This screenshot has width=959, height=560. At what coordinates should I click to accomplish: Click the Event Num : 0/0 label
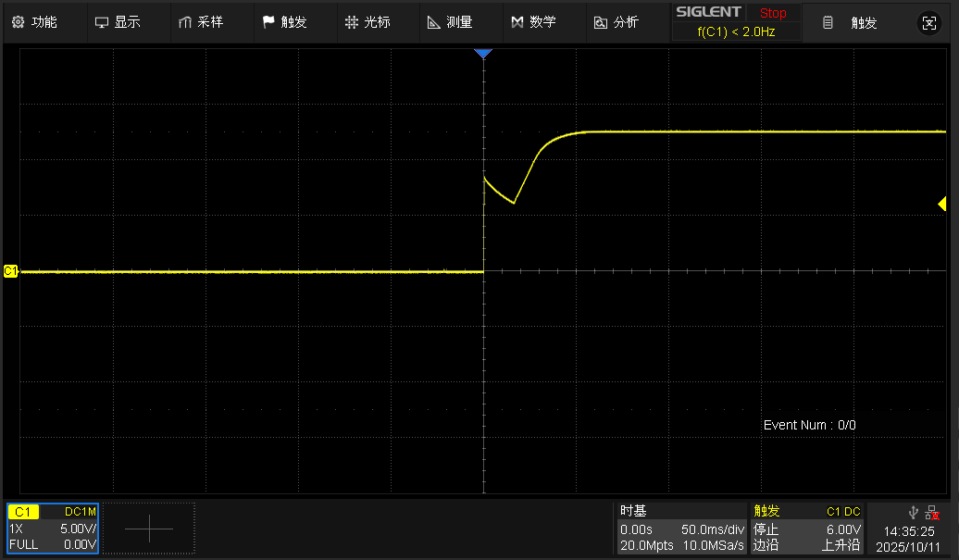click(810, 425)
